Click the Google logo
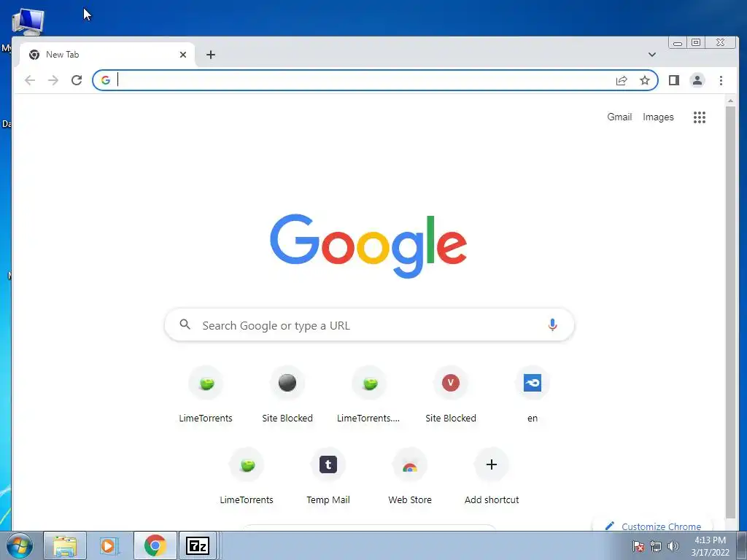747x560 pixels. click(x=368, y=246)
